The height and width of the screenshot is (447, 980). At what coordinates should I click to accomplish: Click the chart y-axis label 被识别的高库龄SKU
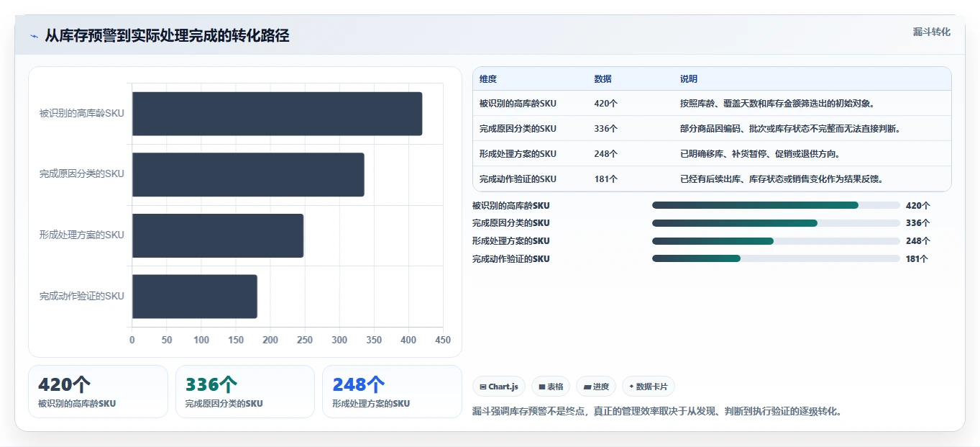tap(82, 113)
